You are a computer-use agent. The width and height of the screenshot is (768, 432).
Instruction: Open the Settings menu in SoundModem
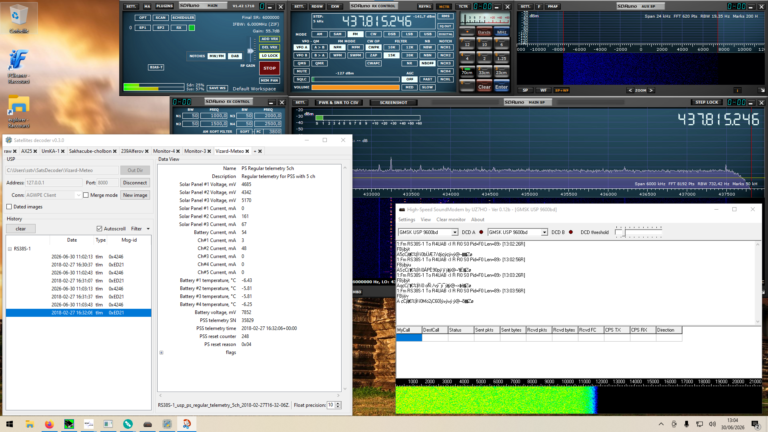tap(407, 219)
